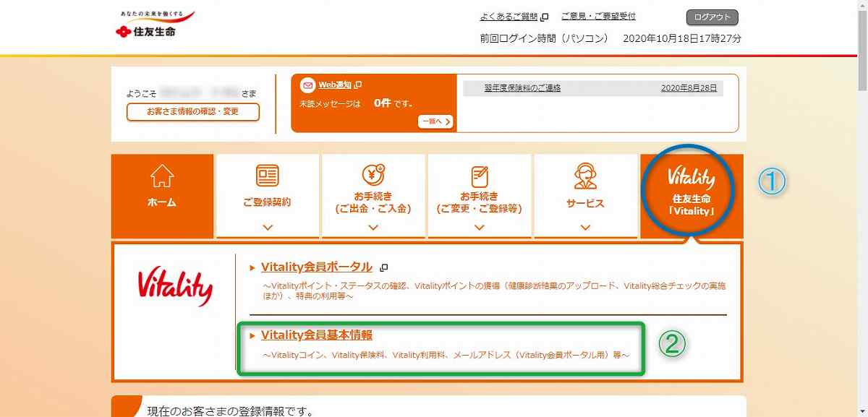The image size is (868, 417).
Task: Expand the サービス dropdown chevron
Action: point(585,225)
